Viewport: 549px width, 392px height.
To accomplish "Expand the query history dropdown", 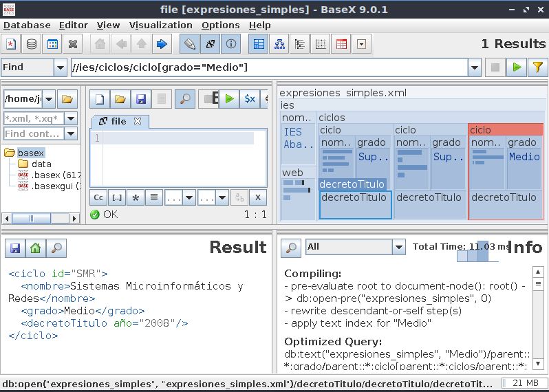I will [474, 67].
